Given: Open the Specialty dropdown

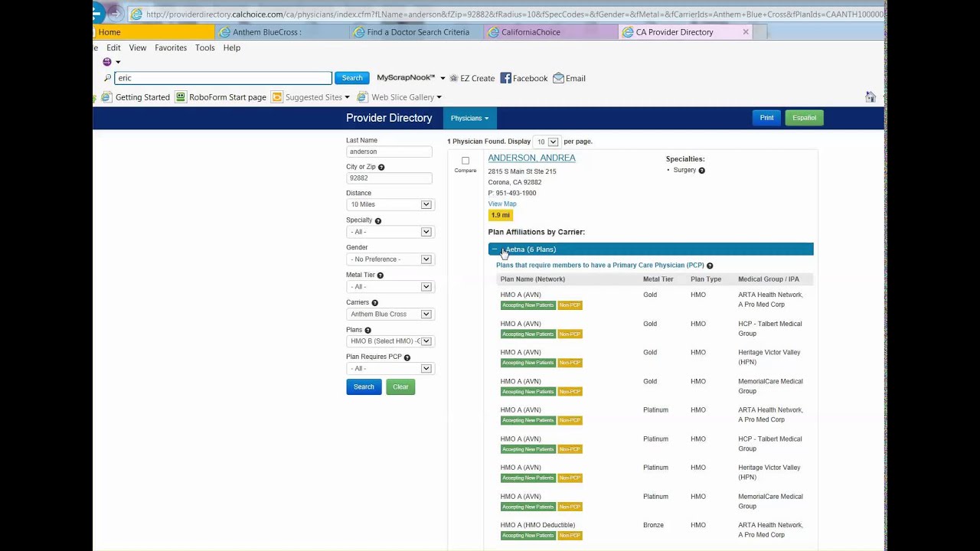Looking at the screenshot, I should point(390,232).
